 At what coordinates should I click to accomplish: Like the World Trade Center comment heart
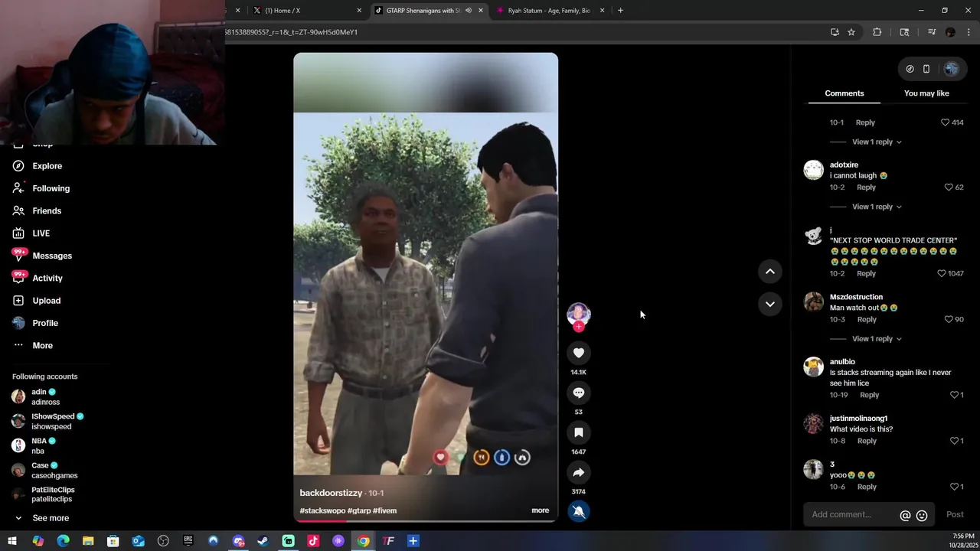click(x=942, y=273)
